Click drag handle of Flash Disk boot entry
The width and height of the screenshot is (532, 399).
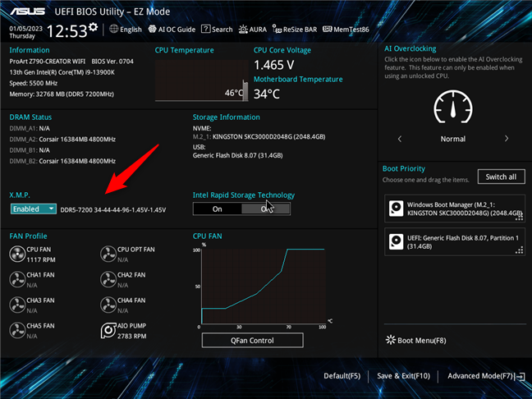pos(519,250)
